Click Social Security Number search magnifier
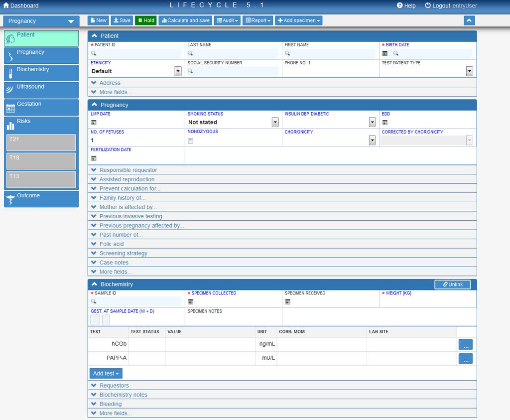 [x=190, y=71]
